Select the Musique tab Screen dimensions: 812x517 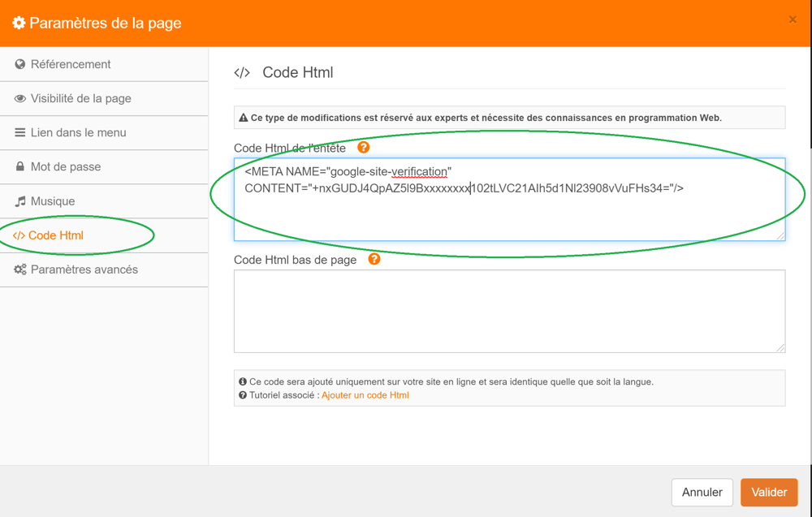(53, 201)
